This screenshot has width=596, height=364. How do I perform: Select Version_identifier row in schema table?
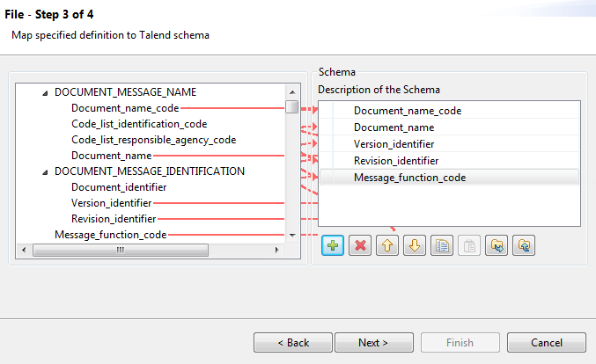pos(394,144)
